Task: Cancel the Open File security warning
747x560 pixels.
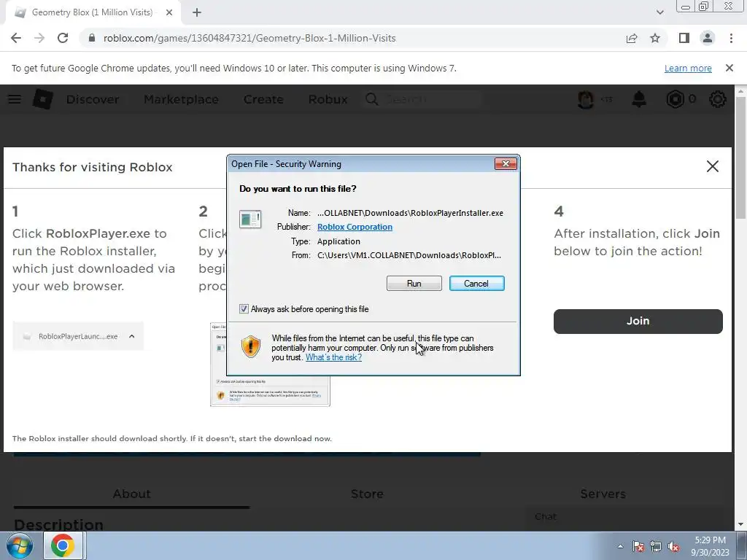Action: (476, 284)
